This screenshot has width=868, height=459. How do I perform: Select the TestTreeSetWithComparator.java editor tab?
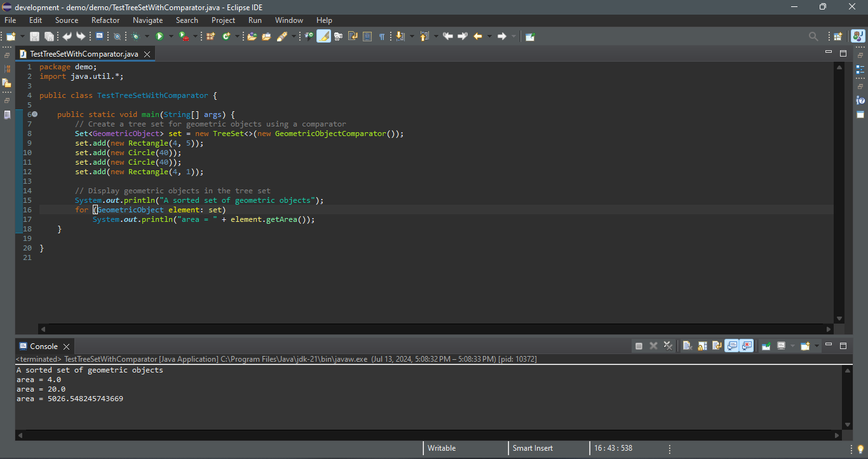[84, 54]
